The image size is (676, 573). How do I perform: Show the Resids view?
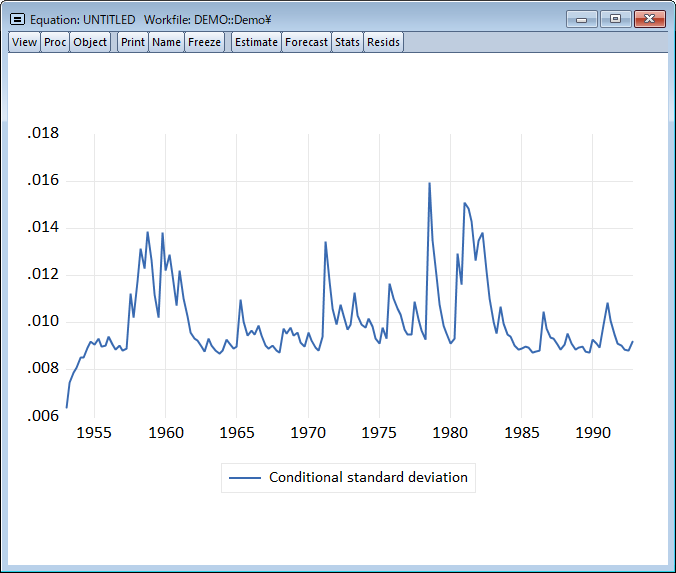[383, 42]
